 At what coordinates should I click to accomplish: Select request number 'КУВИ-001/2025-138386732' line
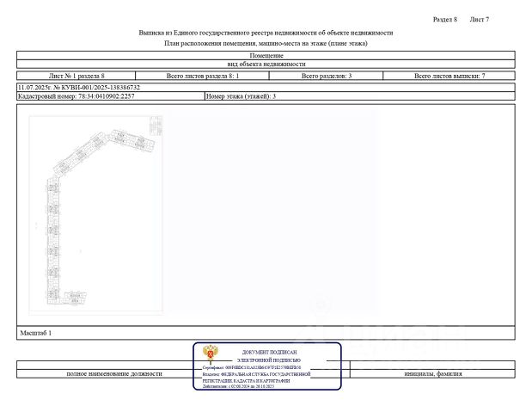[266, 87]
